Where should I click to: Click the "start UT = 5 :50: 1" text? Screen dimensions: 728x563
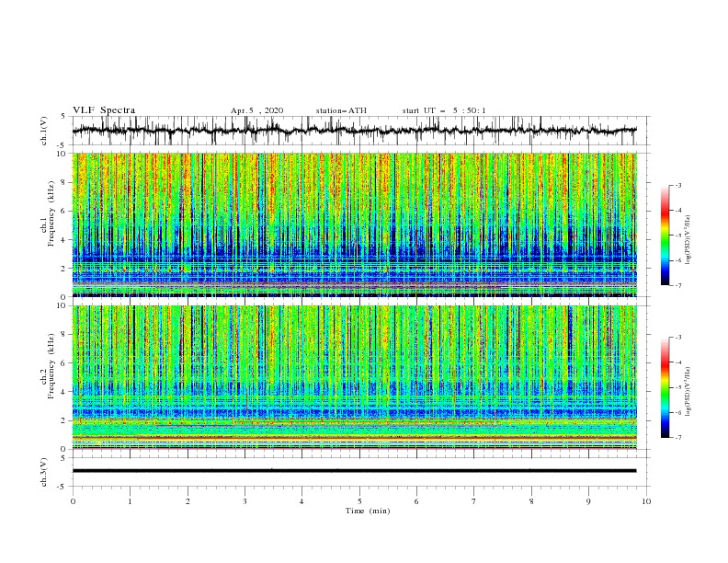point(444,110)
